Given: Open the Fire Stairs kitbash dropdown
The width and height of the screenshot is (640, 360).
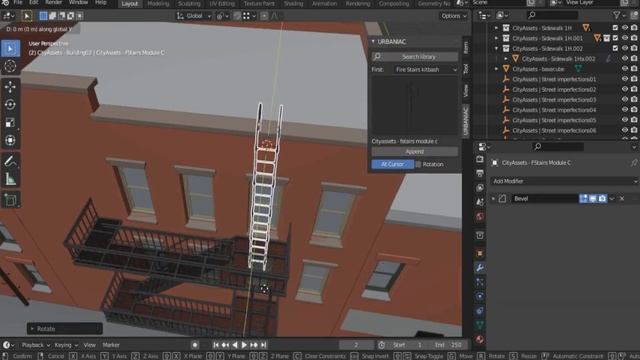Looking at the screenshot, I should click(426, 70).
